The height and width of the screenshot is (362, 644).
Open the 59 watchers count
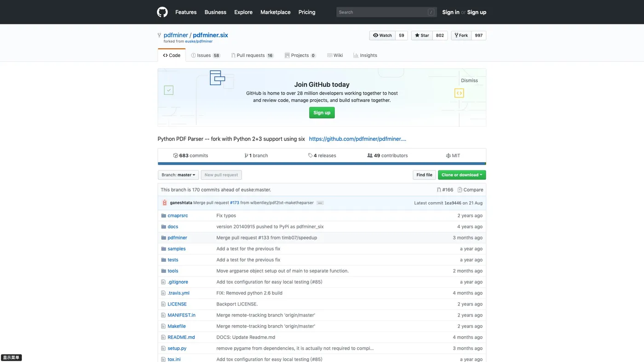point(402,35)
